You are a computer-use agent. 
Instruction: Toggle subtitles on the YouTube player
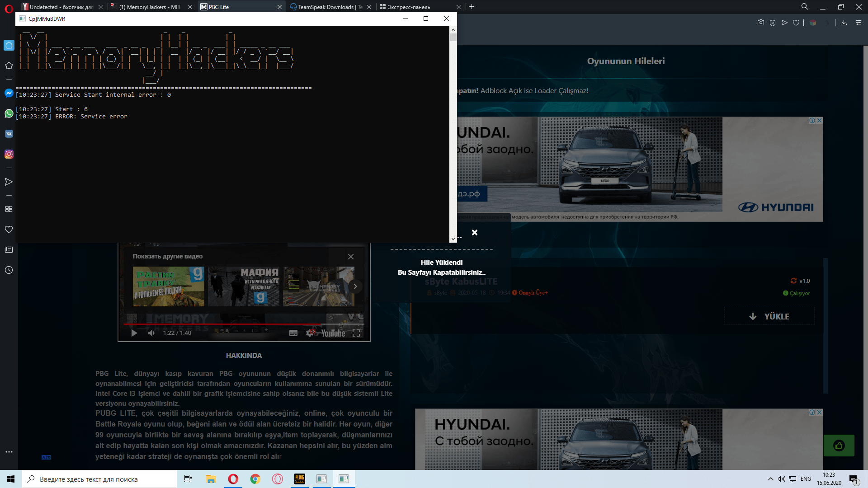tap(293, 333)
